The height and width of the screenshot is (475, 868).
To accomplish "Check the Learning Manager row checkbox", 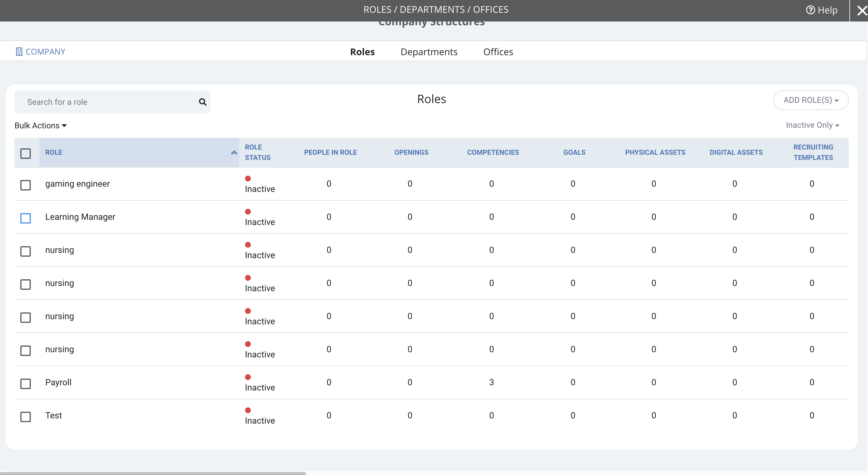I will 26,218.
